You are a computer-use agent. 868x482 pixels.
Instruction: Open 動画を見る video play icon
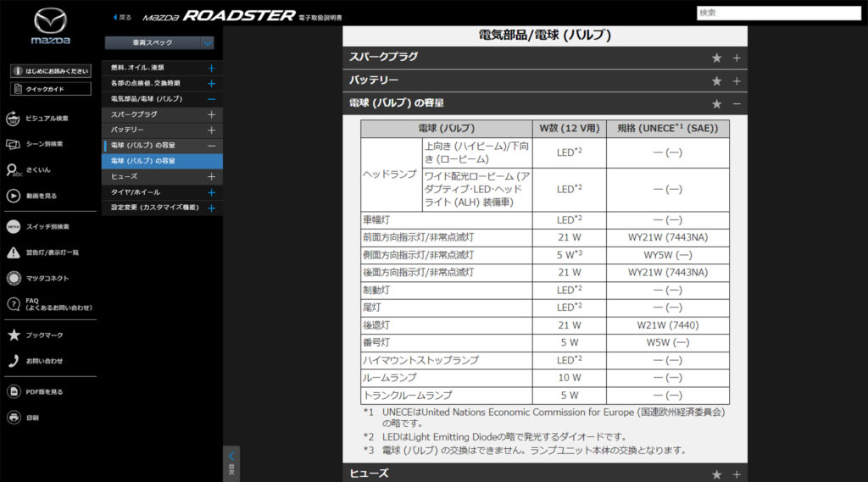(x=14, y=196)
